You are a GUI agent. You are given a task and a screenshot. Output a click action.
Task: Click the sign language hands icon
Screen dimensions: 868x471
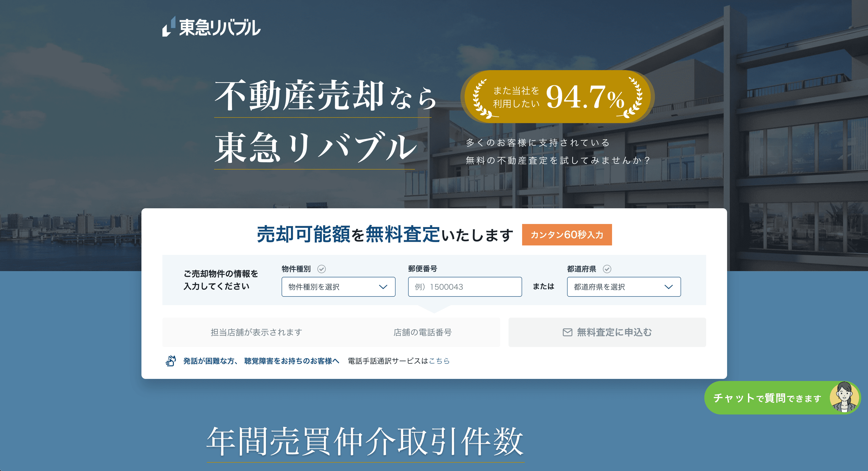point(171,361)
